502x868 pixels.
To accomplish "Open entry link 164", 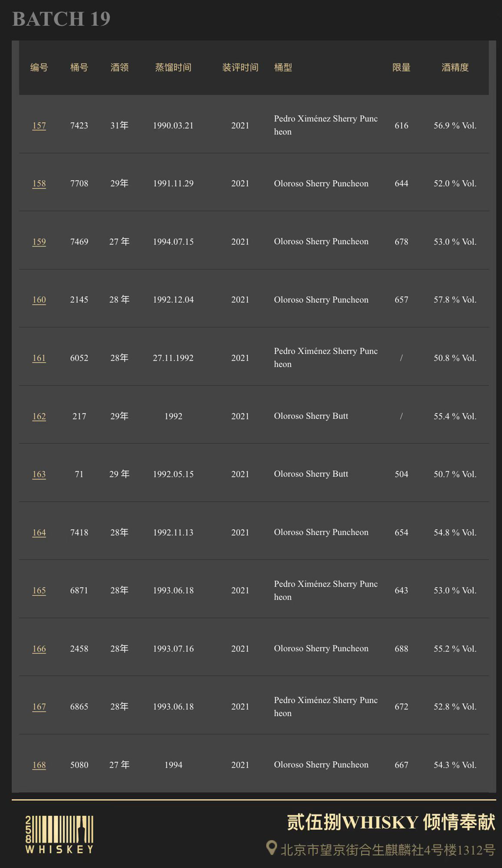I will point(39,533).
